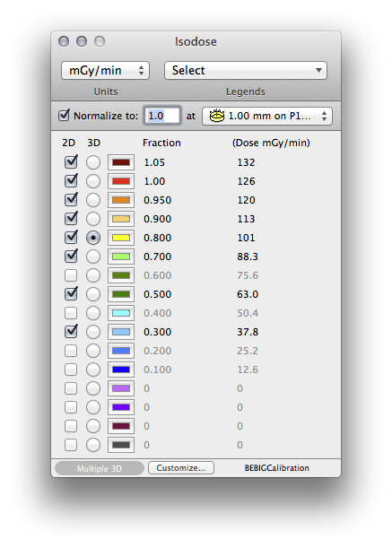The height and width of the screenshot is (548, 392).
Task: Select 3D radio button for 1.00 fraction
Action: coord(93,181)
